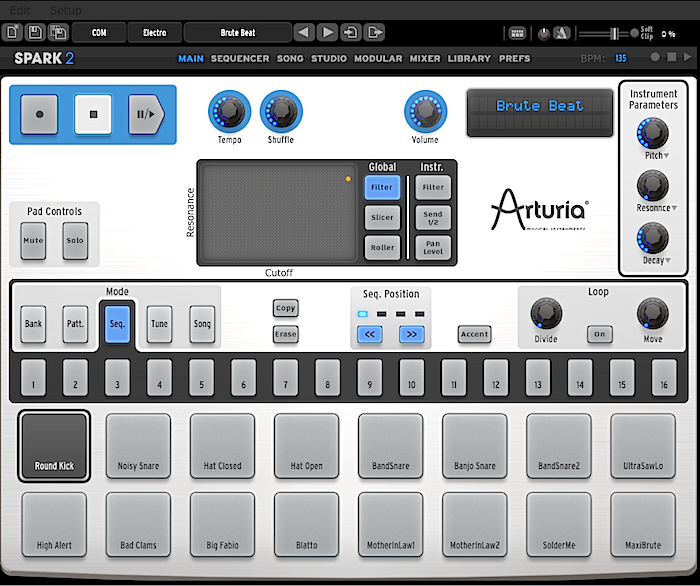Open the Pitch parameter dropdown arrow
Viewport: 700px width, 586px height.
point(666,156)
